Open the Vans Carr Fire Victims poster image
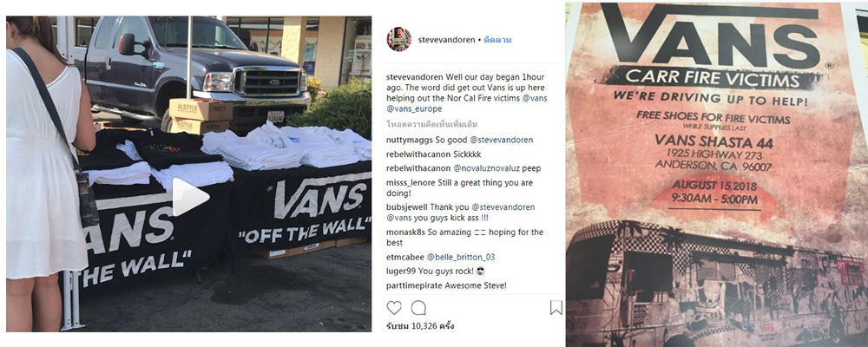This screenshot has width=868, height=347. tap(716, 173)
